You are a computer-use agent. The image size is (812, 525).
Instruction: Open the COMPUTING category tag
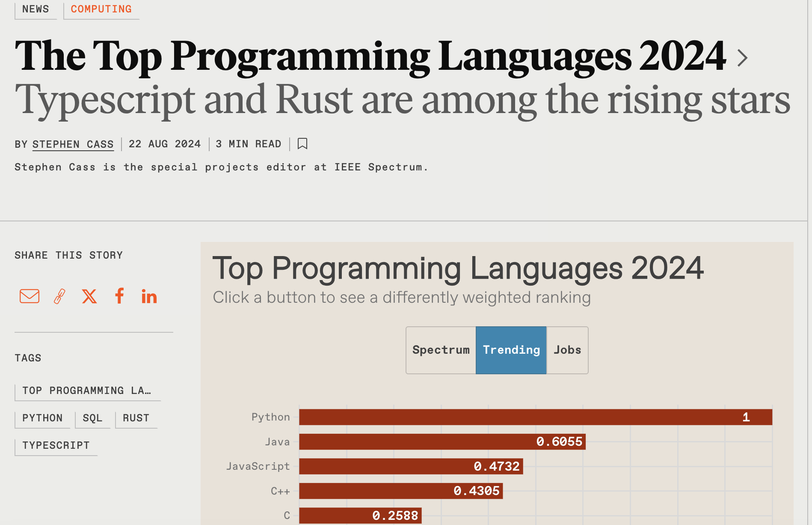(101, 9)
